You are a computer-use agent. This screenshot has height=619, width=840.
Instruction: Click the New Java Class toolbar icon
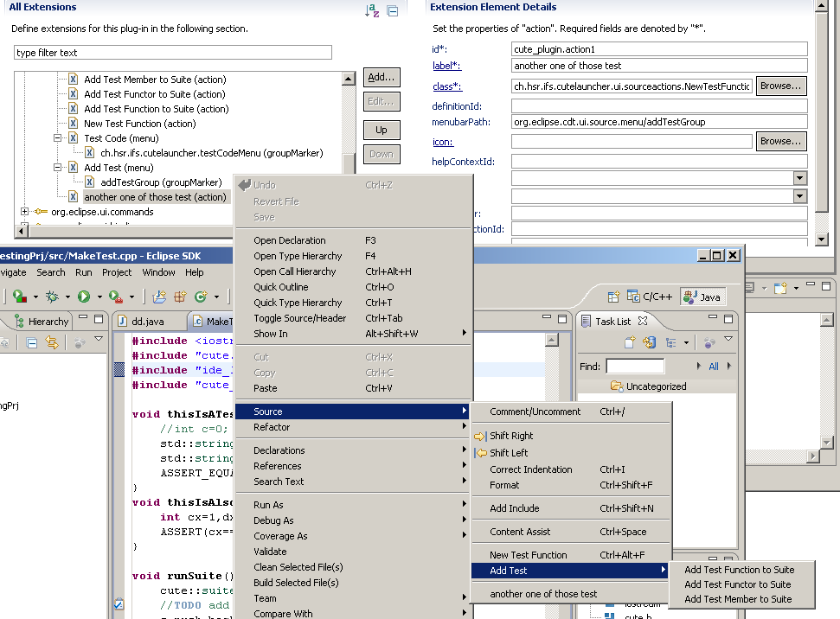tap(201, 297)
